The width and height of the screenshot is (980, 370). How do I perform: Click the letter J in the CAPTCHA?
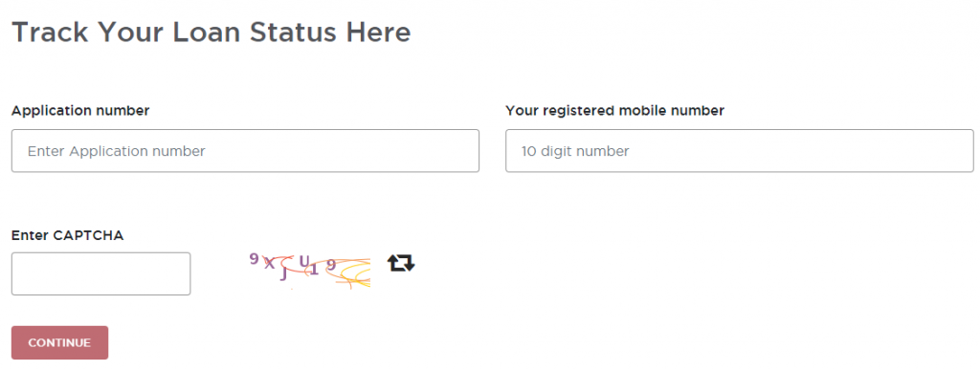pyautogui.click(x=283, y=273)
